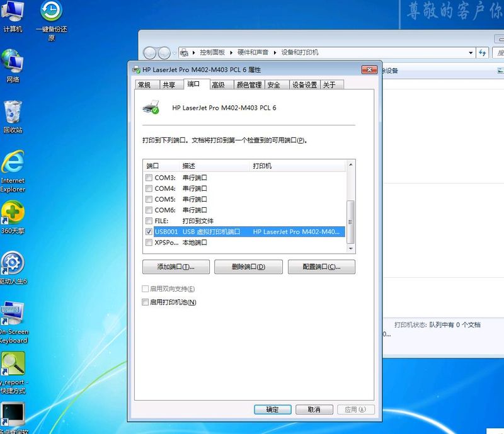Image resolution: width=504 pixels, height=434 pixels.
Task: Tick the FILE: print to file checkbox
Action: 149,221
